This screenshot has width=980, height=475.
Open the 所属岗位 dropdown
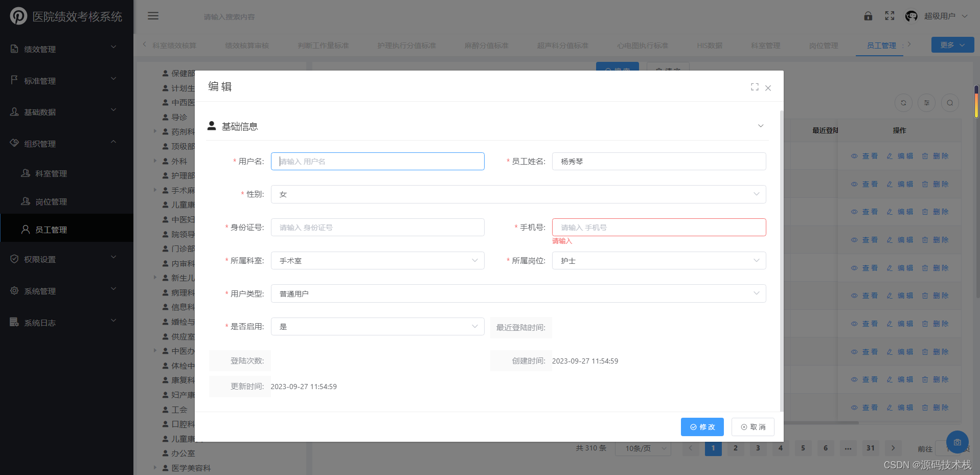pyautogui.click(x=659, y=261)
